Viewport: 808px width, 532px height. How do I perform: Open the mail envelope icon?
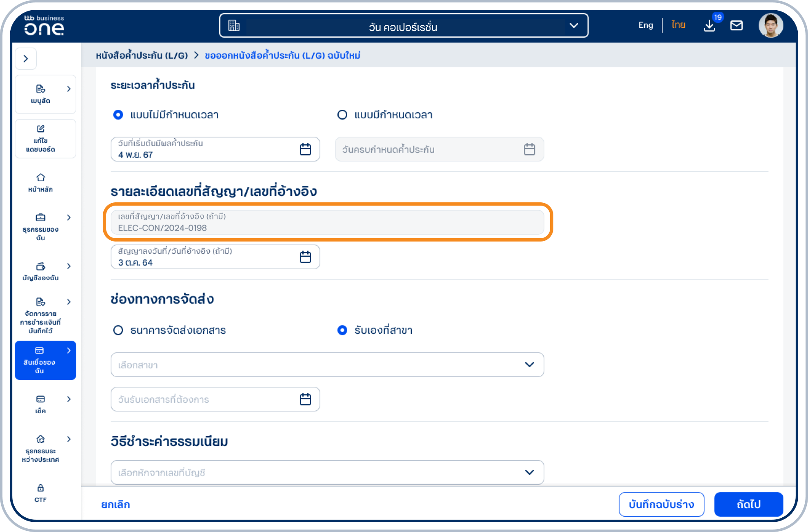pos(736,26)
